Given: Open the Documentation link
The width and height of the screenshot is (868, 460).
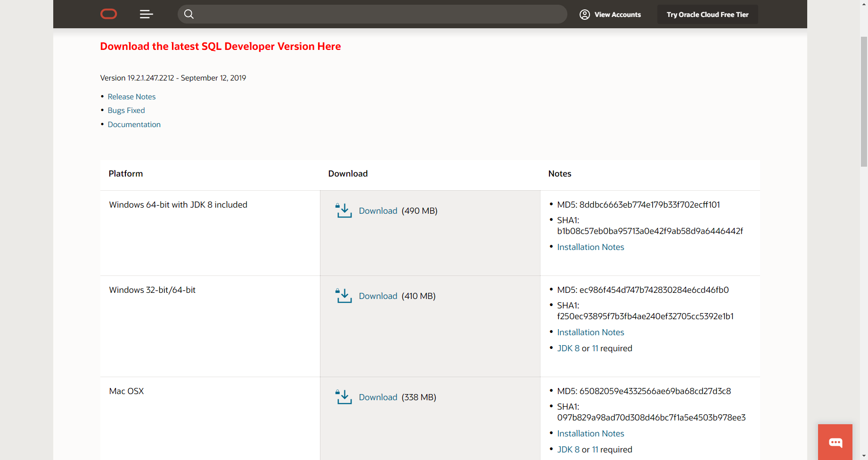Looking at the screenshot, I should tap(134, 124).
